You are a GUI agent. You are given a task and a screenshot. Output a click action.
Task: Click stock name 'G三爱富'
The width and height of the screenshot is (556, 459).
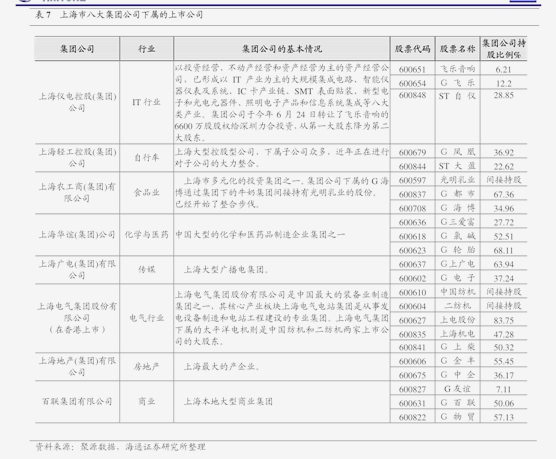coord(457,222)
